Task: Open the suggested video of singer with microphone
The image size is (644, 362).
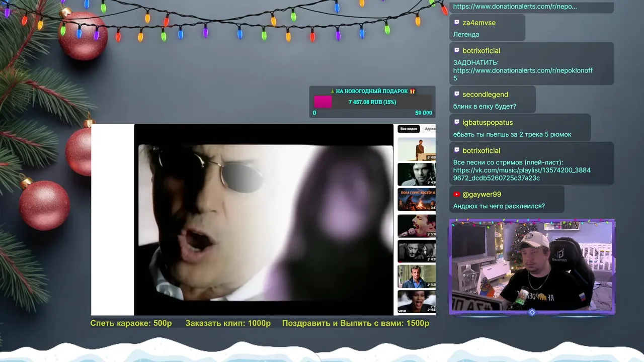Action: (417, 226)
